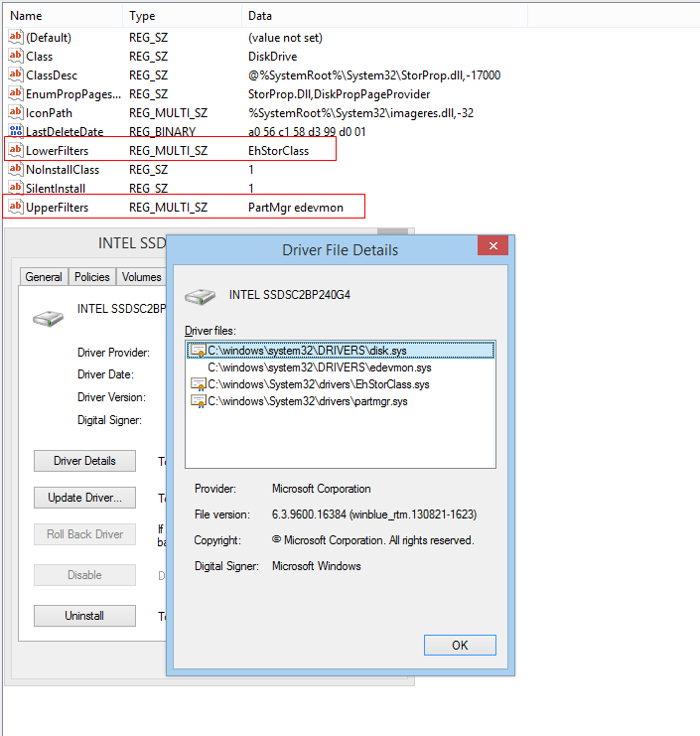The width and height of the screenshot is (700, 736).
Task: Select the LowerFilters registry value name
Action: (x=58, y=151)
